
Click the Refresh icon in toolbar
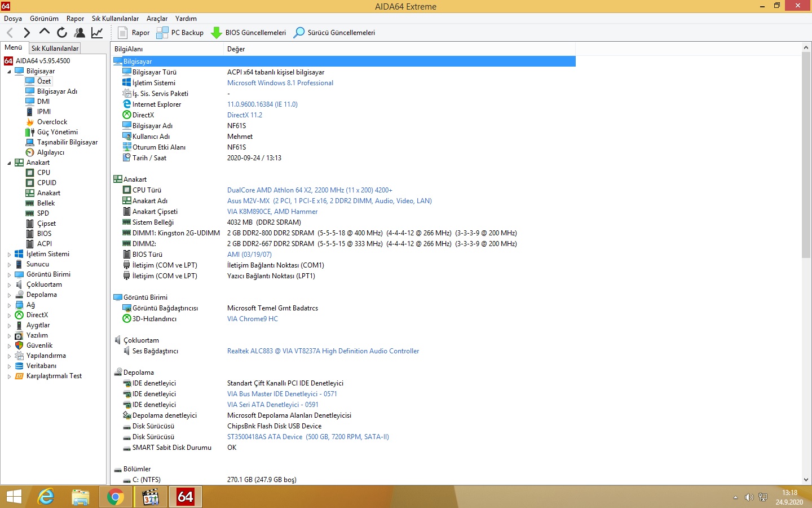click(62, 33)
